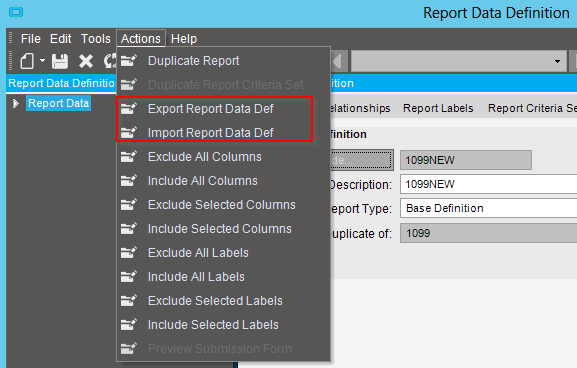This screenshot has height=368, width=577.
Task: Choose Import Report Data Def
Action: tap(210, 132)
